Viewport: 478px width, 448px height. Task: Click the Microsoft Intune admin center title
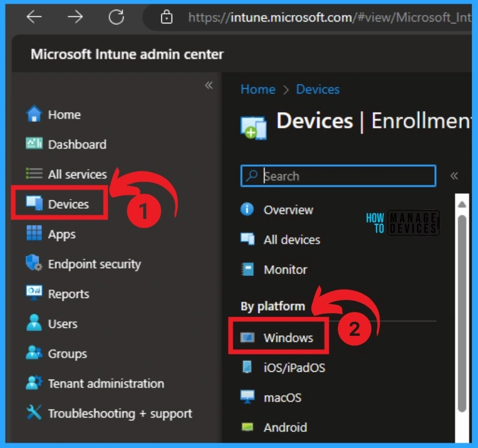pos(127,54)
